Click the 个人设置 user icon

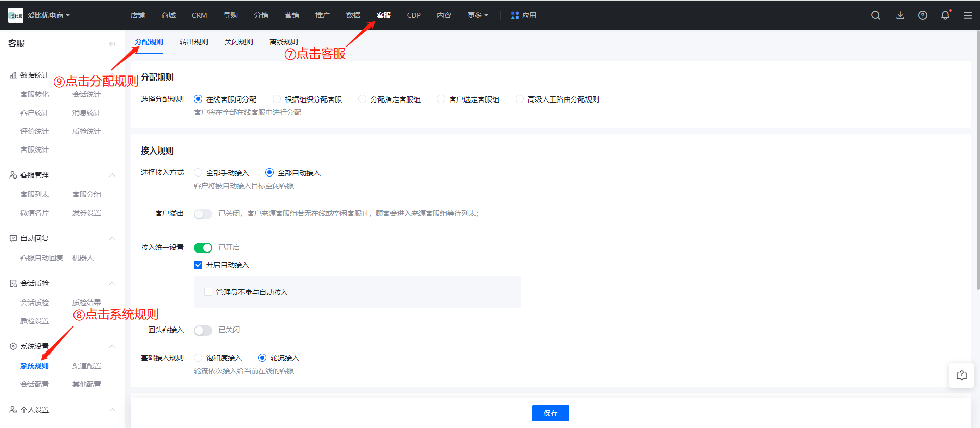(13, 410)
